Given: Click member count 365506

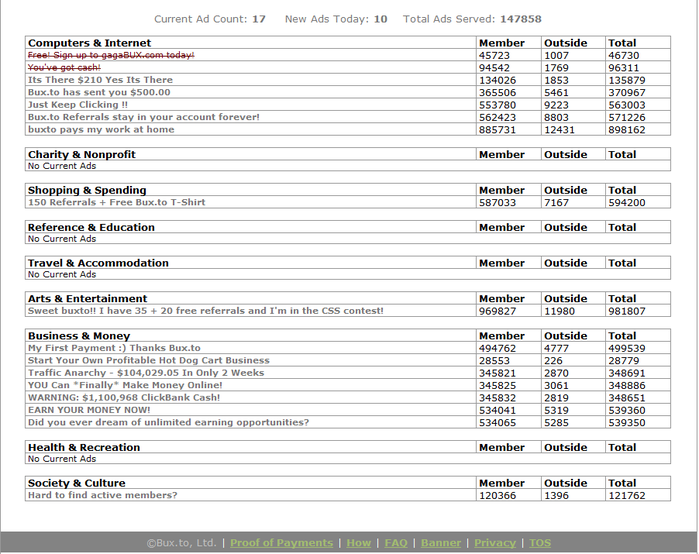Looking at the screenshot, I should point(497,93).
